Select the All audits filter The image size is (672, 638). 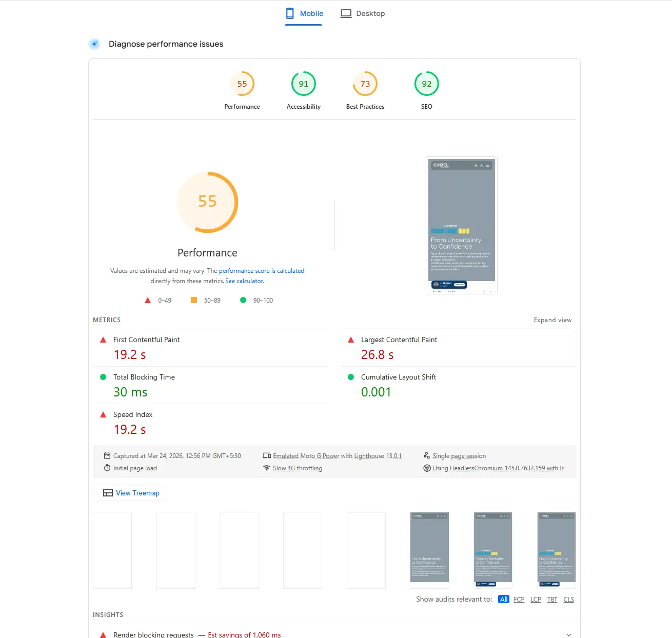click(x=504, y=599)
